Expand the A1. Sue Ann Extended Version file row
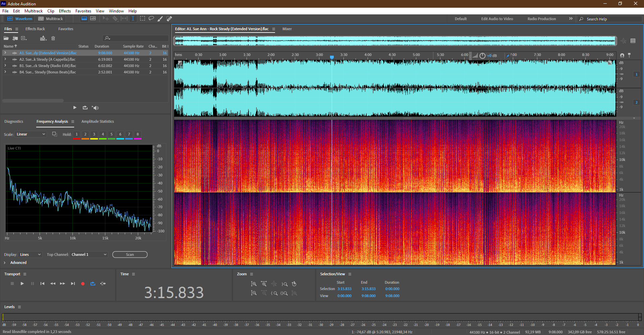The image size is (644, 335). point(5,53)
